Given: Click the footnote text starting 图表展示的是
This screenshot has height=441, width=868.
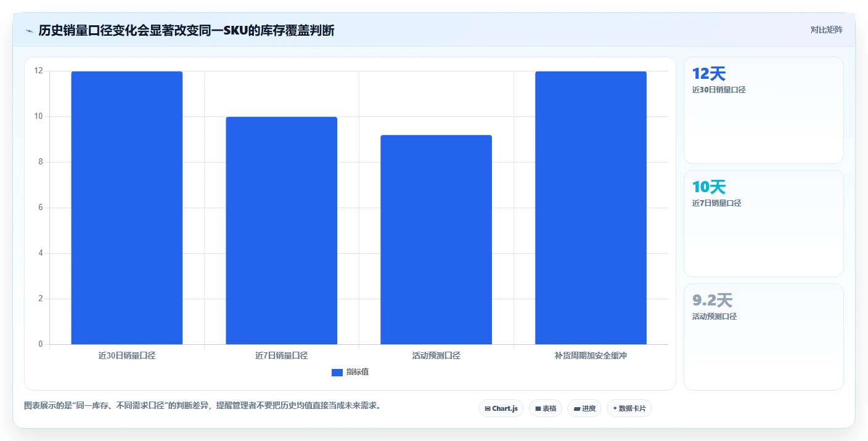Looking at the screenshot, I should 202,406.
